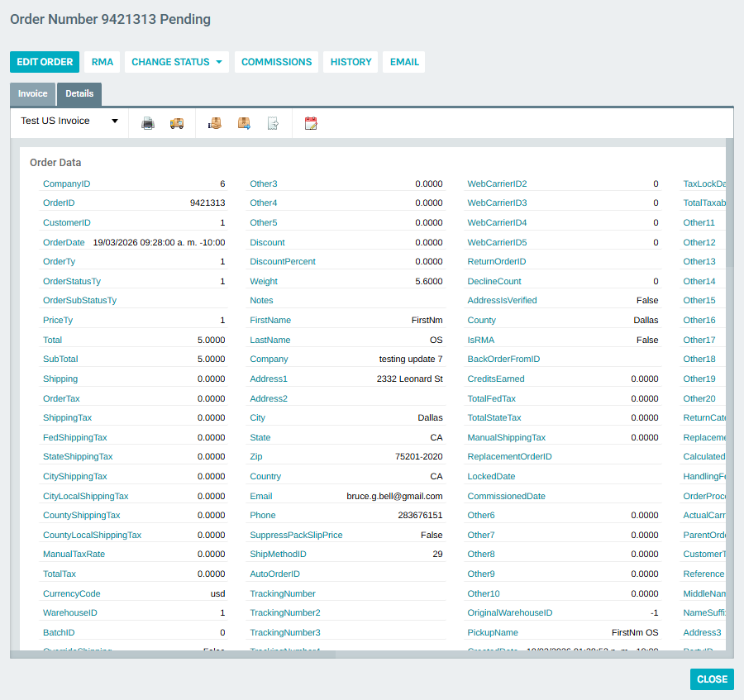
Task: Click the printer icon in the toolbar
Action: [148, 123]
